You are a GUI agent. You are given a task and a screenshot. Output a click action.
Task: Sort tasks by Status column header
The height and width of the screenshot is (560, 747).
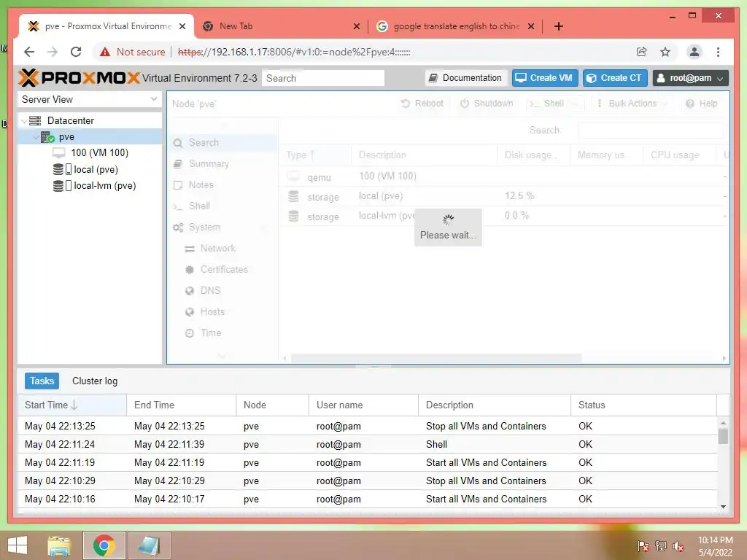pos(643,405)
